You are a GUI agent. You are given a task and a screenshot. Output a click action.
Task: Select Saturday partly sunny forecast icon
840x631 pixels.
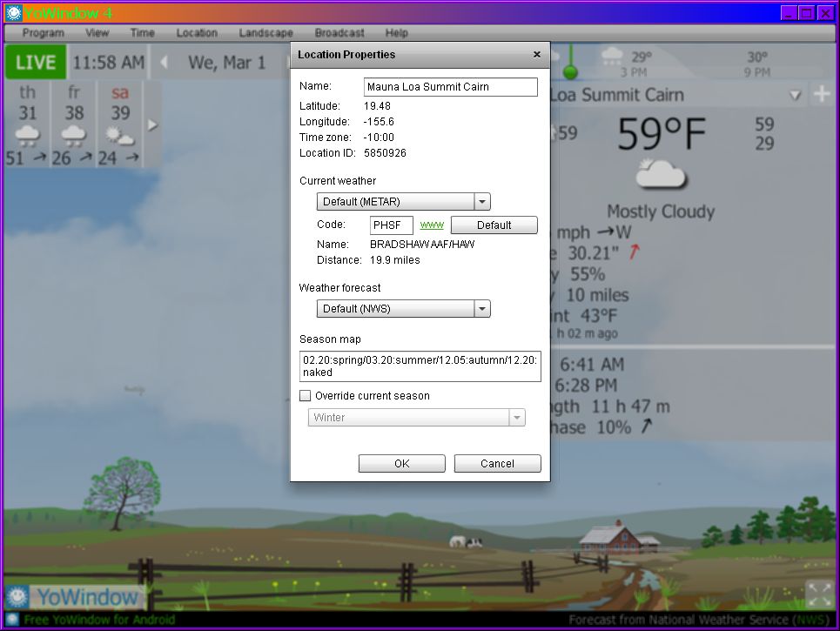(119, 136)
